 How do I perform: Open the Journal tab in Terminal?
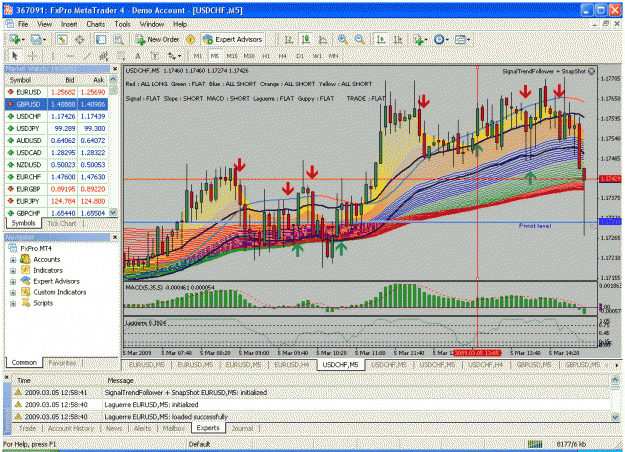click(x=242, y=428)
